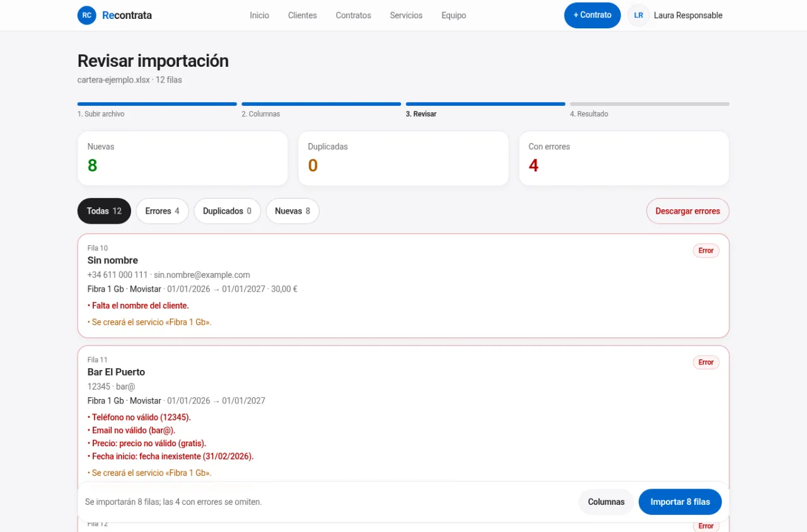The height and width of the screenshot is (532, 807).
Task: Click the RC Recontrata logo icon
Action: pos(87,15)
